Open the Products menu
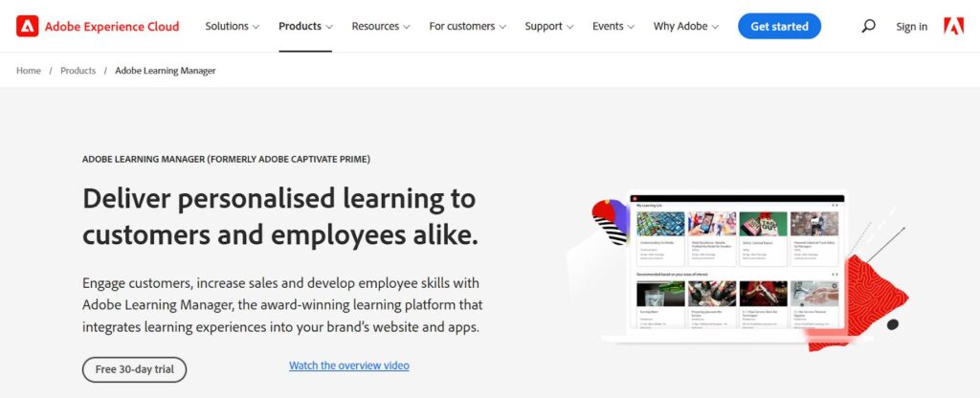 [305, 26]
